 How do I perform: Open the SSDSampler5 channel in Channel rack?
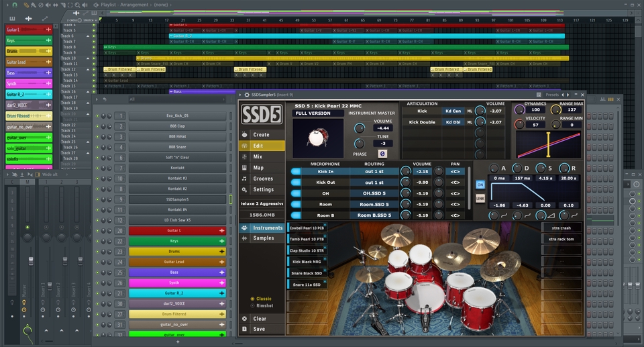coord(177,199)
